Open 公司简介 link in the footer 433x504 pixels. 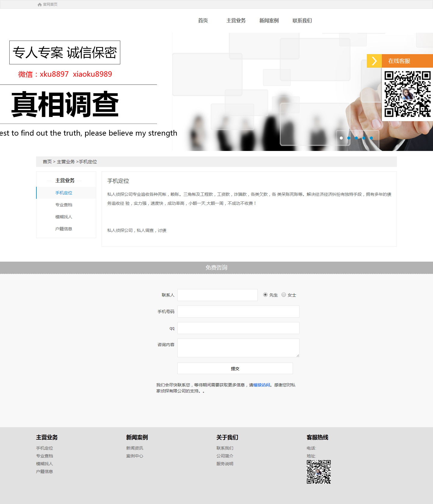coord(225,456)
